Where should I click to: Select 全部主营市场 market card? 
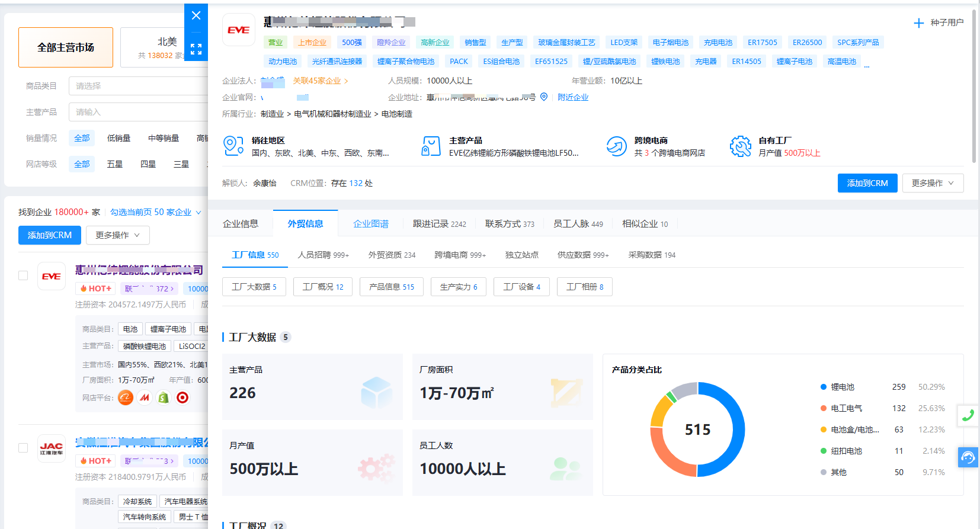[x=66, y=47]
